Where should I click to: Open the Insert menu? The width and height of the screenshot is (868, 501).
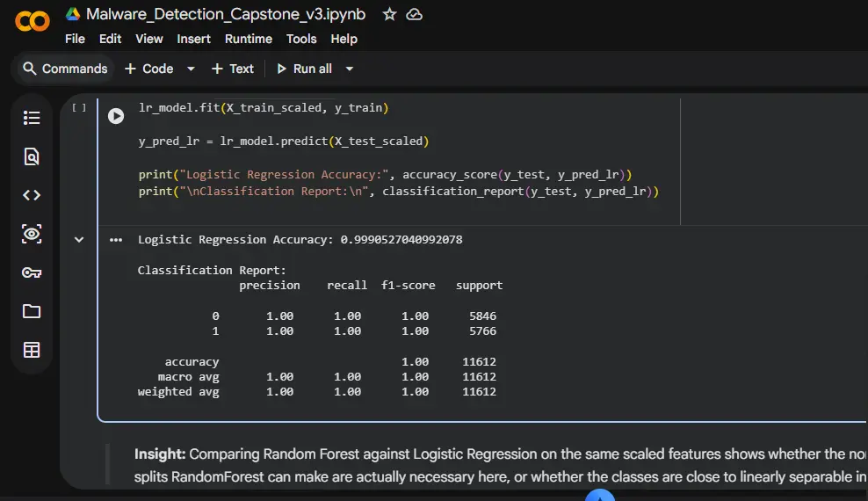tap(194, 39)
